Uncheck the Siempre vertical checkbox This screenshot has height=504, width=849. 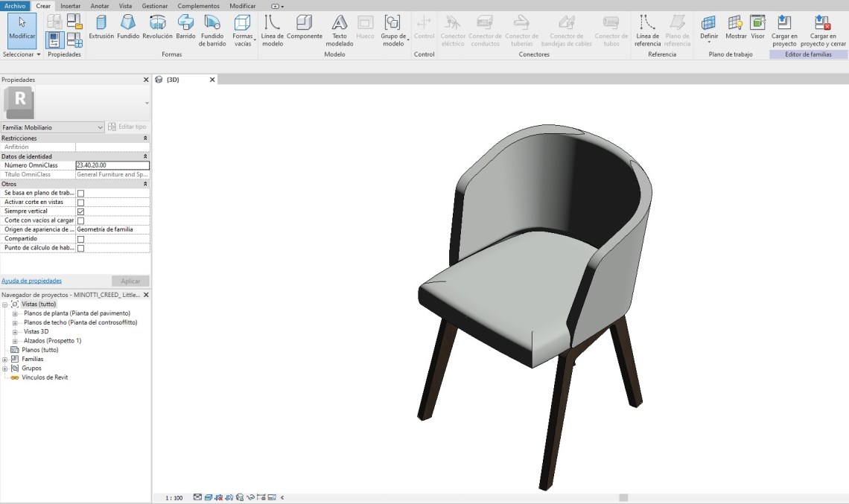click(81, 211)
